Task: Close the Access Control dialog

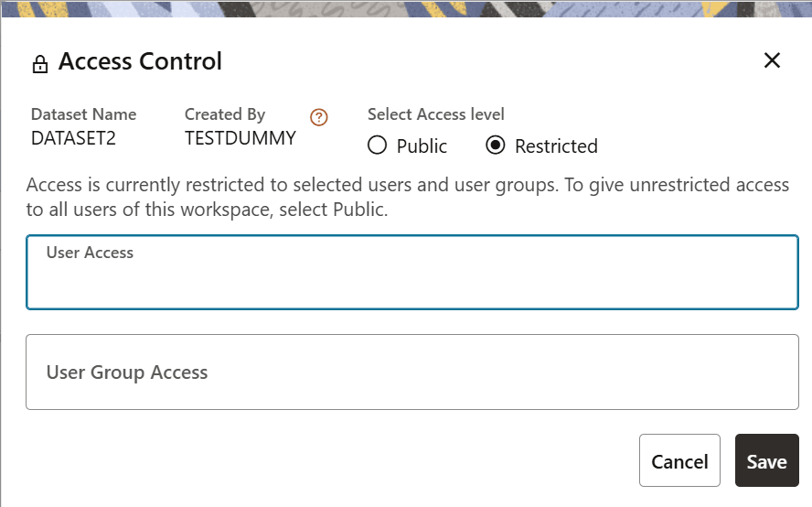Action: 772,61
